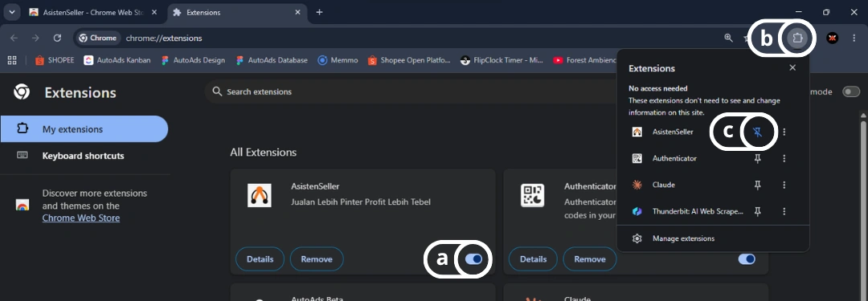Click the Chrome logo beside Extensions title

(x=22, y=92)
